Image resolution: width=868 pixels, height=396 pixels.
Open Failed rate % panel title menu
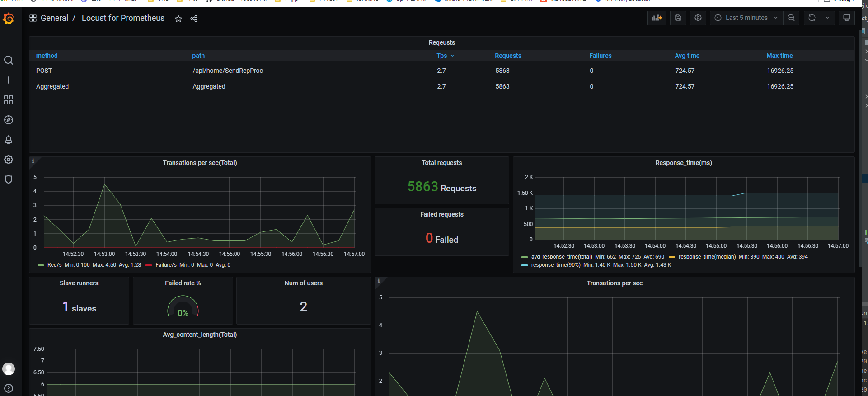pyautogui.click(x=183, y=283)
